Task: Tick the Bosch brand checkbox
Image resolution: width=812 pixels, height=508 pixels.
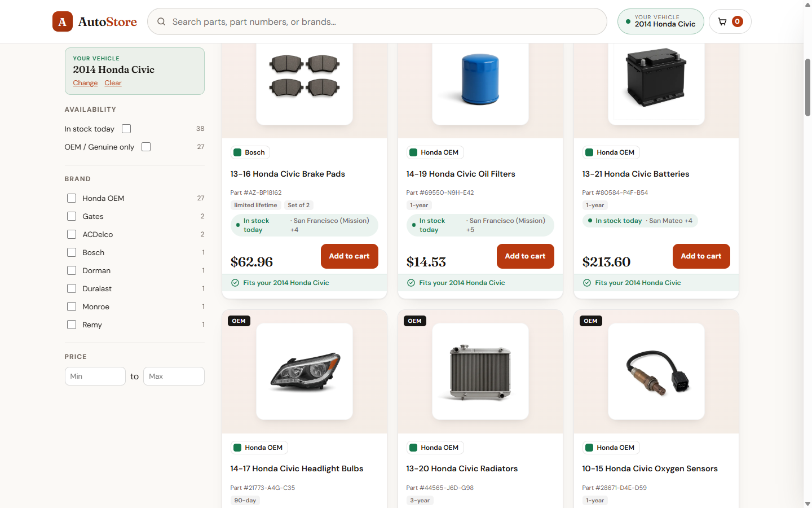Action: pos(72,252)
